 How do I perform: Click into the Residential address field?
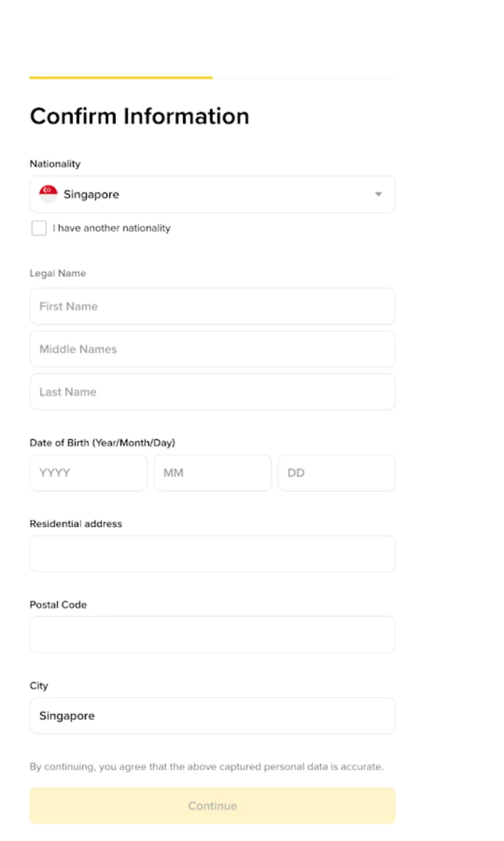pyautogui.click(x=212, y=554)
